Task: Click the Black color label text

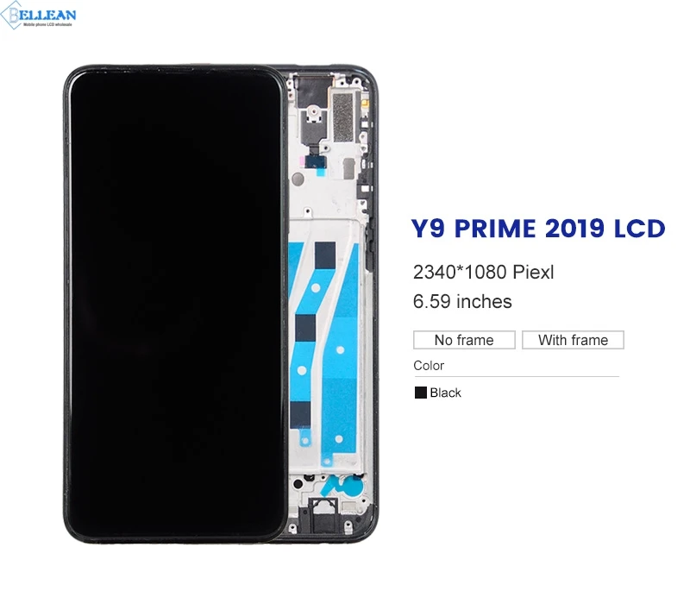Action: (x=445, y=393)
